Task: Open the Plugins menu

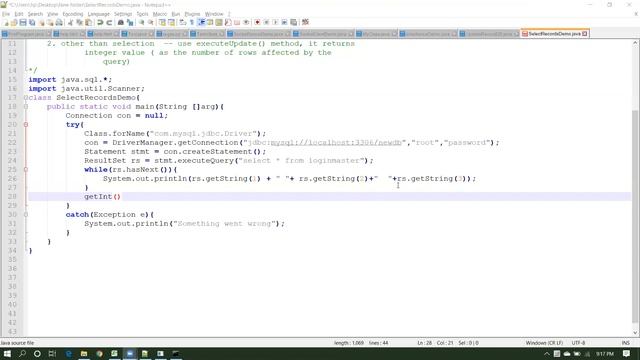Action: (x=192, y=14)
